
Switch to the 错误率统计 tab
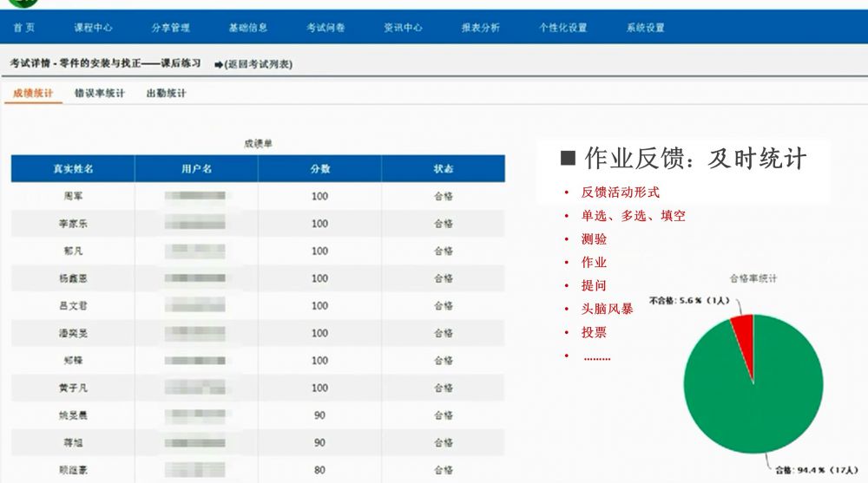(99, 94)
